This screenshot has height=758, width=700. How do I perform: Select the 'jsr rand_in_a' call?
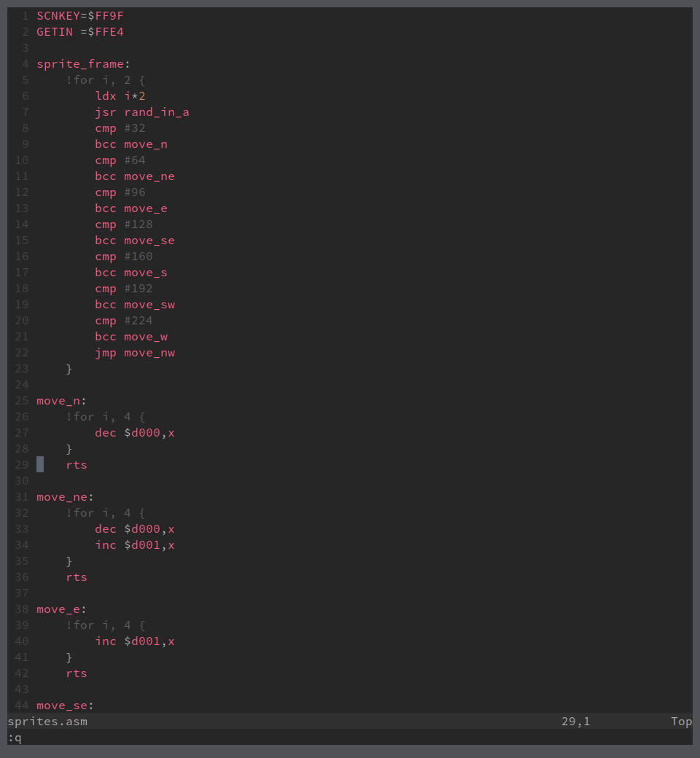coord(141,112)
